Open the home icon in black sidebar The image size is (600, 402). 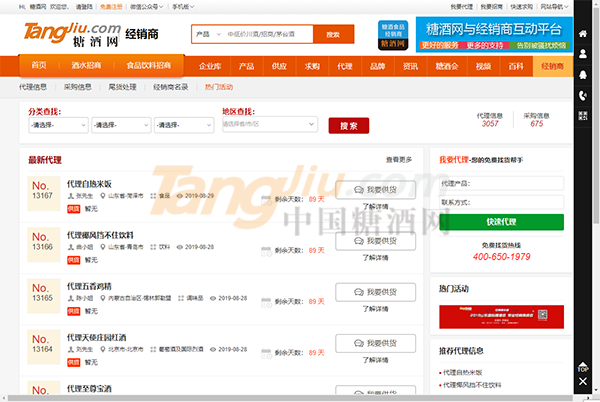pyautogui.click(x=582, y=34)
